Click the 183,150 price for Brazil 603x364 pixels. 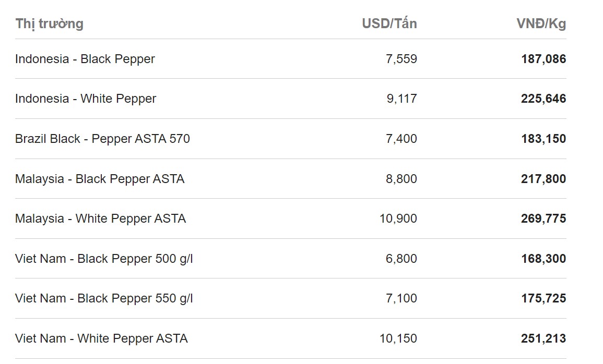pyautogui.click(x=543, y=139)
